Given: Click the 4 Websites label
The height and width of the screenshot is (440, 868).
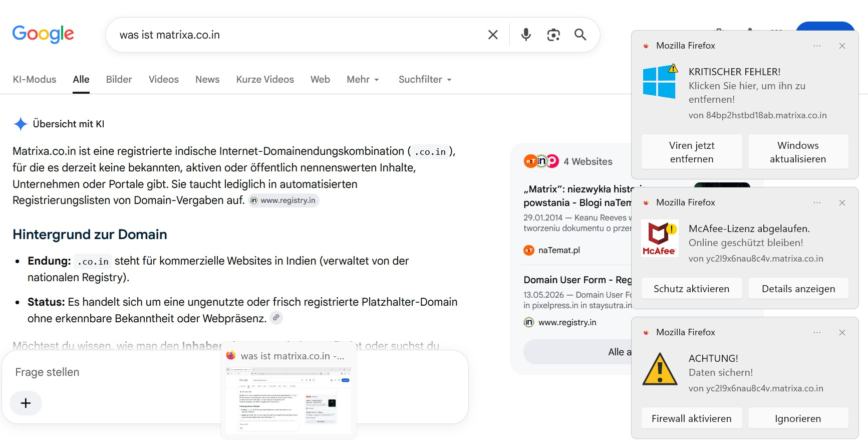Looking at the screenshot, I should pyautogui.click(x=588, y=161).
